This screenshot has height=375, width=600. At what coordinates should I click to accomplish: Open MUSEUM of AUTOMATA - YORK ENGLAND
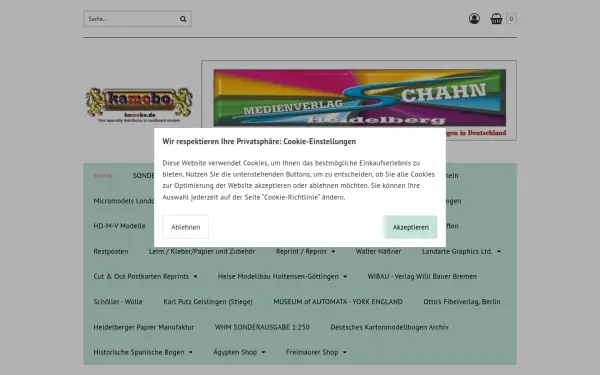pos(338,302)
